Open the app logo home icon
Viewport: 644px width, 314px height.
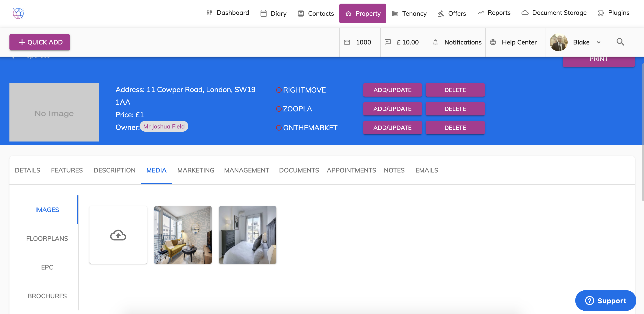pyautogui.click(x=18, y=13)
